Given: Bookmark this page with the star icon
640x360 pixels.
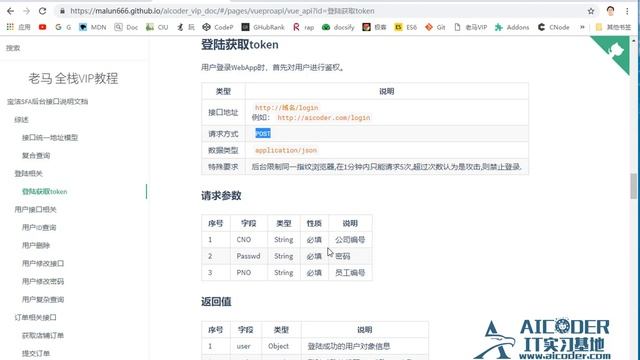Looking at the screenshot, I should coord(591,11).
